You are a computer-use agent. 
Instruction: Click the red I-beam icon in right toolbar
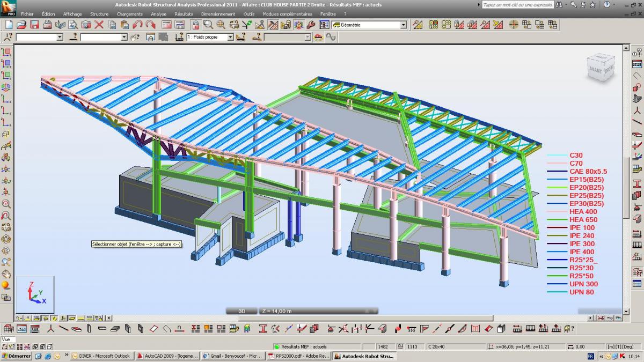tap(637, 183)
